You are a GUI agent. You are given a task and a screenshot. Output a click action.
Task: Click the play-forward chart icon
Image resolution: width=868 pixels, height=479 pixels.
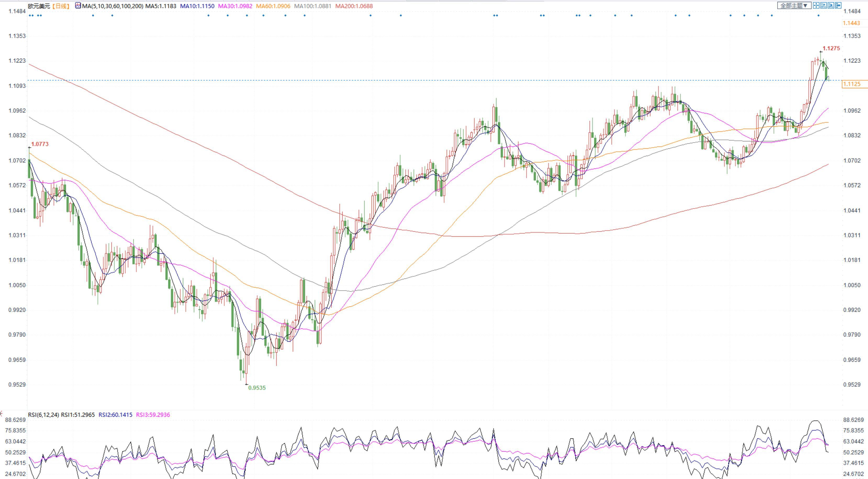(831, 5)
